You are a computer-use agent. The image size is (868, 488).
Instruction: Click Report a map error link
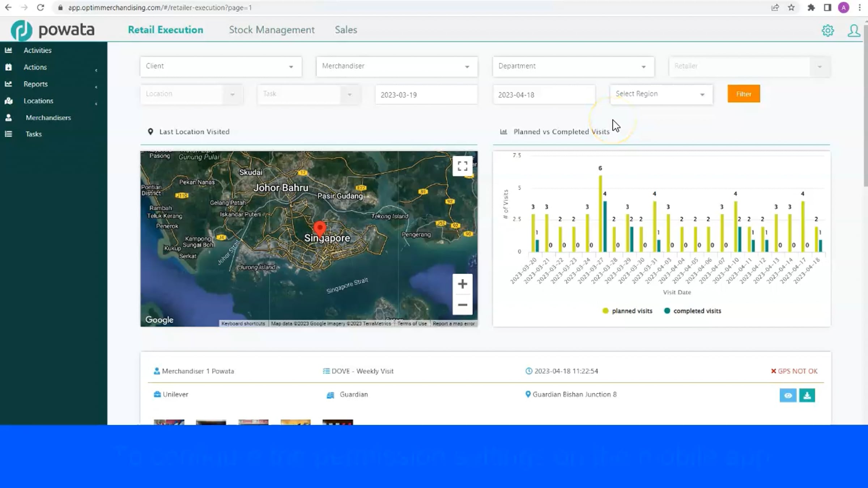point(454,324)
